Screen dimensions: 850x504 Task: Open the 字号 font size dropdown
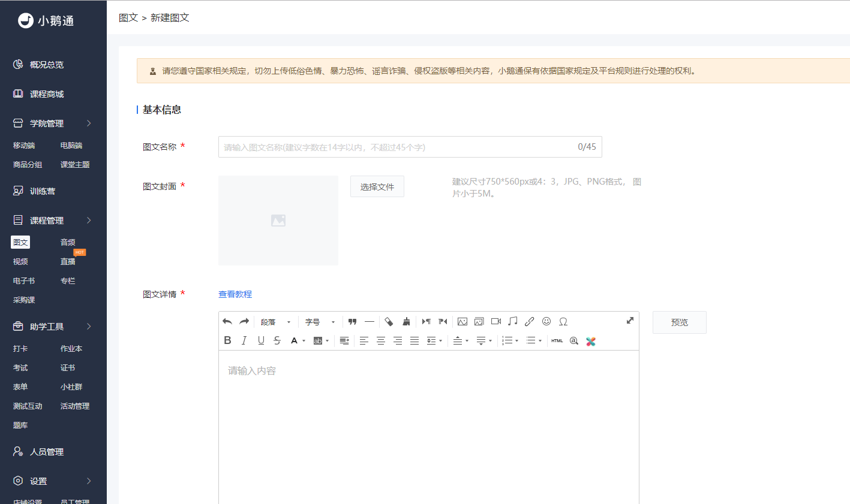pos(320,322)
